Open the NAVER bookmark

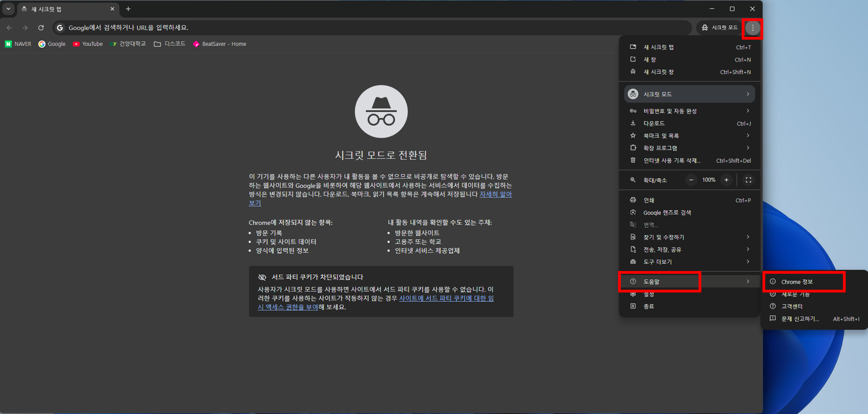[x=18, y=44]
